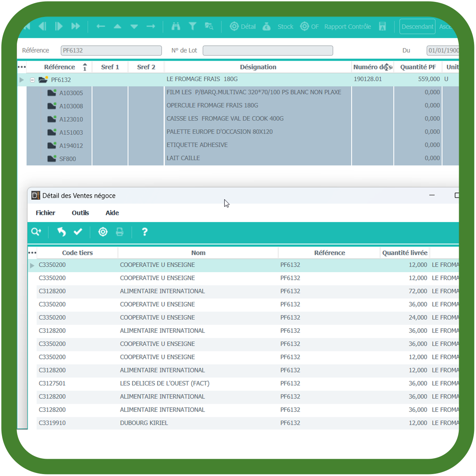Click the zoom search icon in Ventes toolbar
Screen dimensions: 476x476
[36, 232]
